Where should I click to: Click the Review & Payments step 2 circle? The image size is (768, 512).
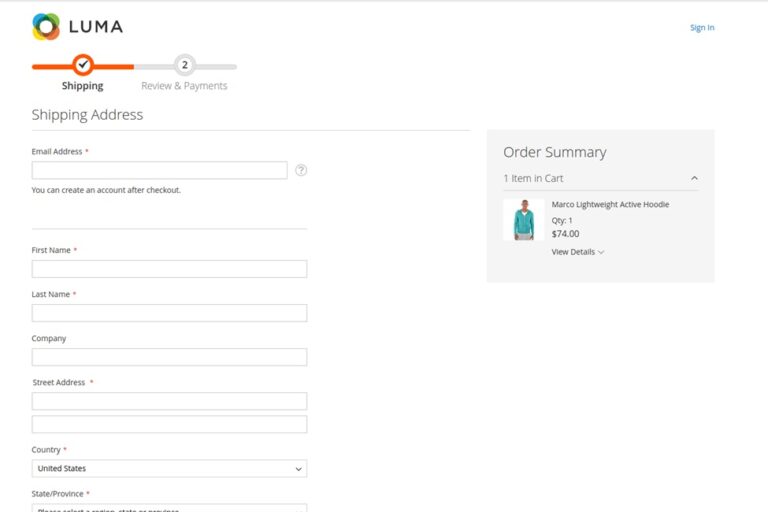point(184,65)
